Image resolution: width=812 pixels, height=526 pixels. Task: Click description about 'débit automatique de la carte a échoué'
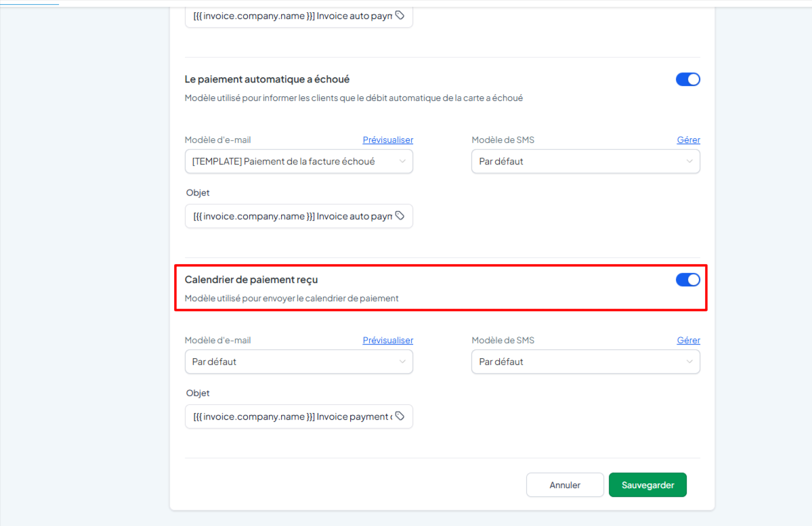354,98
